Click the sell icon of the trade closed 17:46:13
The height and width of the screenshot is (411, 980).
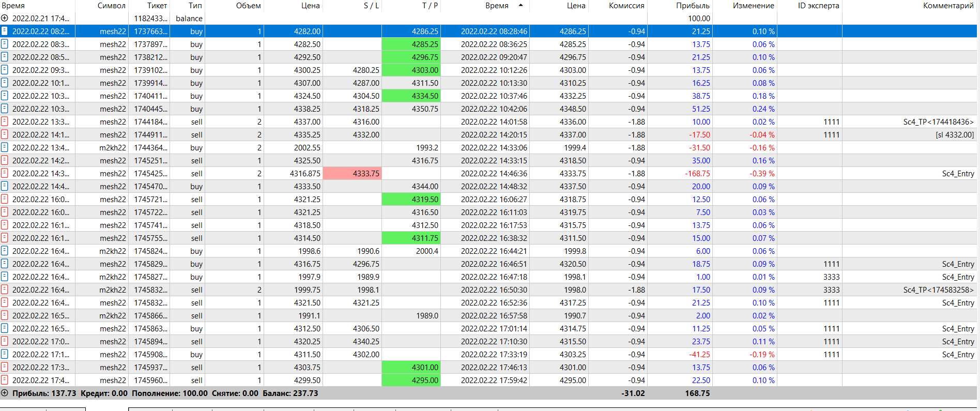[5, 367]
